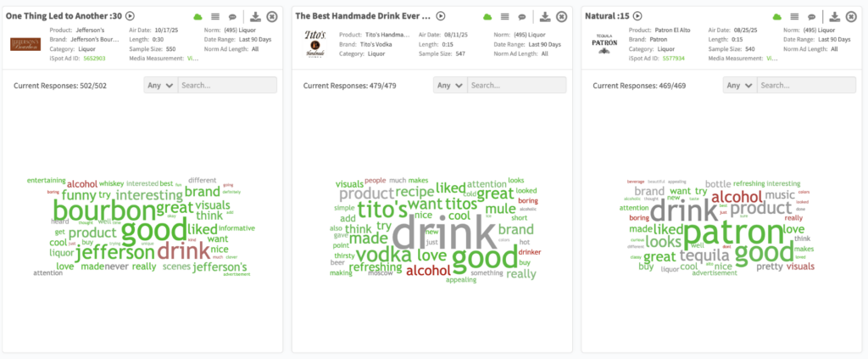Download the Patron ad data
The height and width of the screenshot is (359, 868).
[835, 16]
